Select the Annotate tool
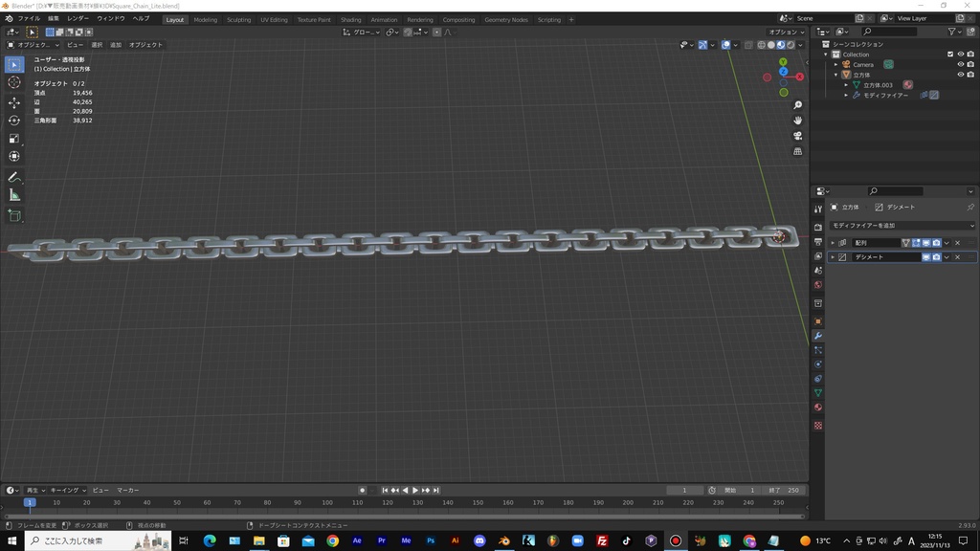 13,176
